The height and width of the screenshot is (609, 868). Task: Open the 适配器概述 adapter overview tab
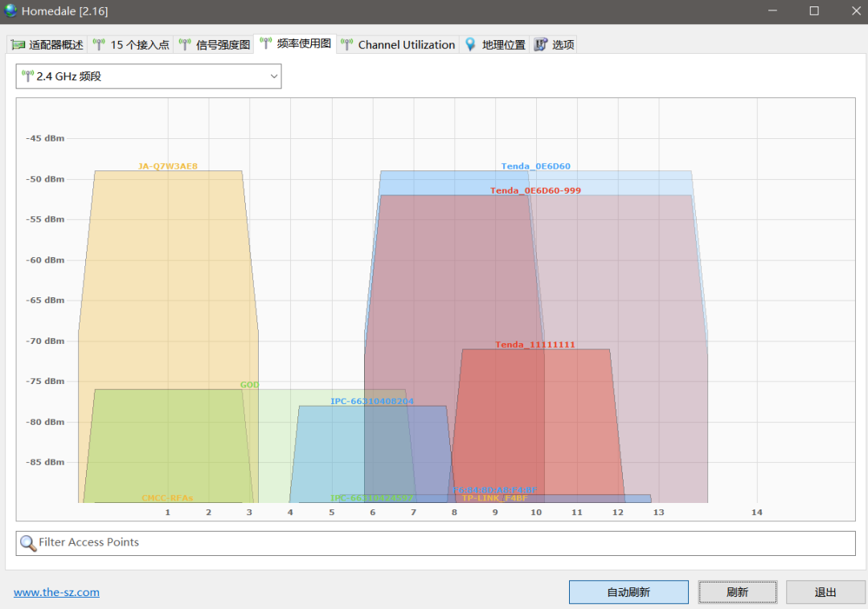(x=47, y=45)
